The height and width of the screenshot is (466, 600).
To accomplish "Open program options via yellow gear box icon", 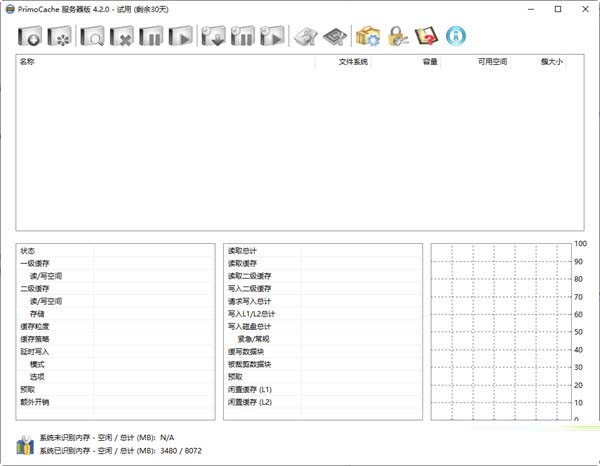I will click(368, 38).
